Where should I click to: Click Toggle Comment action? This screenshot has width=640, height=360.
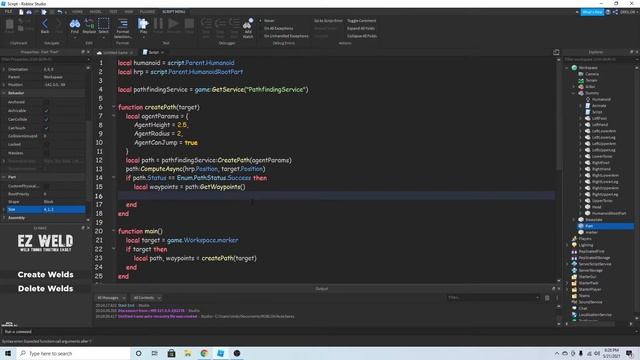tap(362, 20)
